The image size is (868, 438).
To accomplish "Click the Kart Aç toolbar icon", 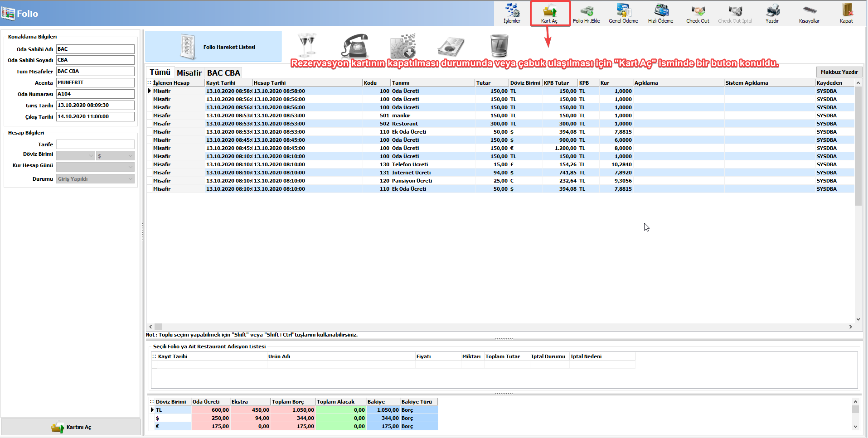I will tap(550, 13).
